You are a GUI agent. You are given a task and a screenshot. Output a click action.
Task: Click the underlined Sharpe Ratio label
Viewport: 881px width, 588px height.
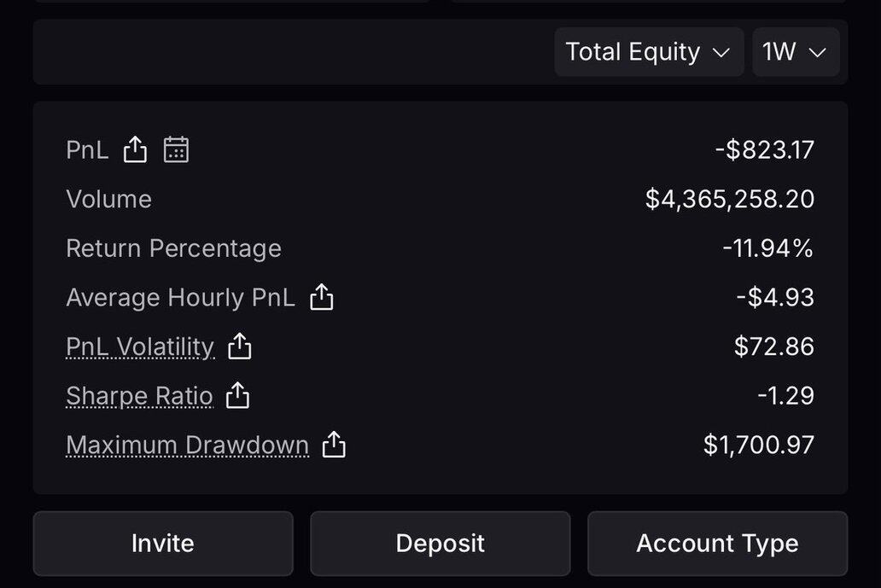(x=139, y=396)
